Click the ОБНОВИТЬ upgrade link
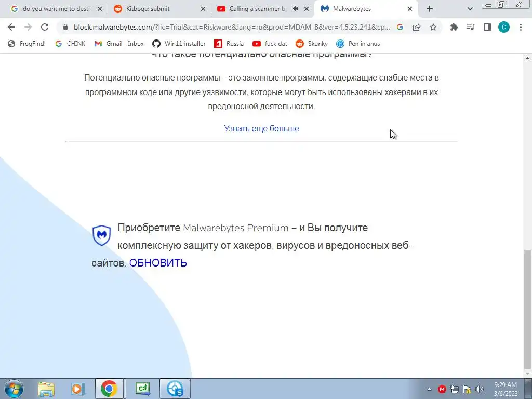 158,263
